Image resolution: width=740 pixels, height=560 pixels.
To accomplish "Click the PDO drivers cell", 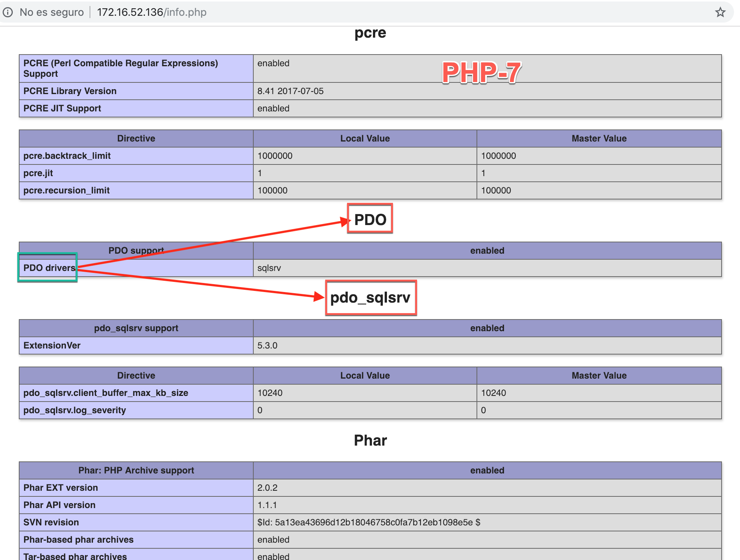I will [x=49, y=268].
